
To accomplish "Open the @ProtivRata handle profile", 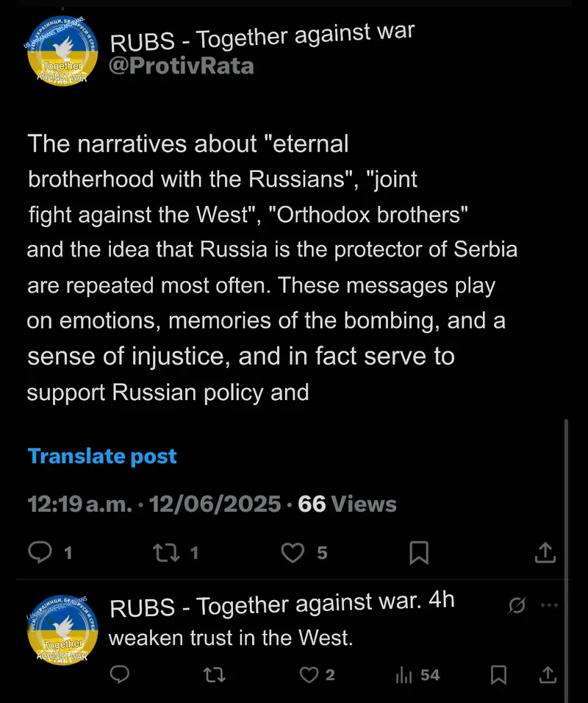I will [182, 66].
